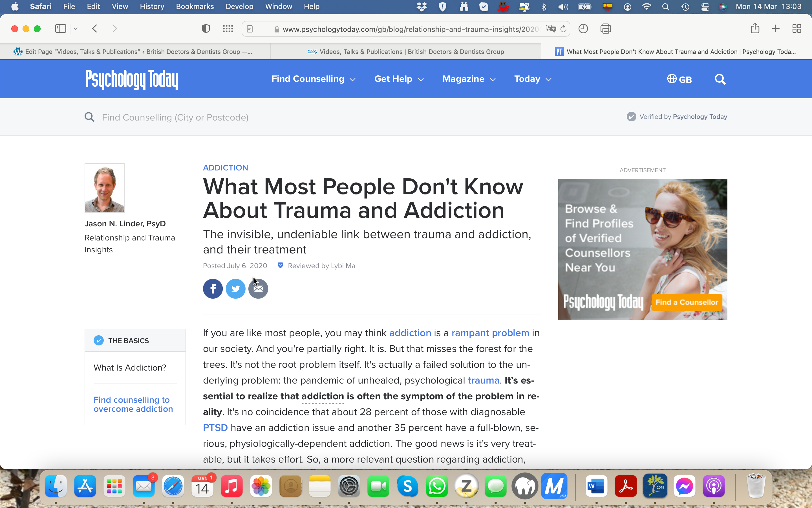Go forward in browser history
812x508 pixels.
point(114,29)
